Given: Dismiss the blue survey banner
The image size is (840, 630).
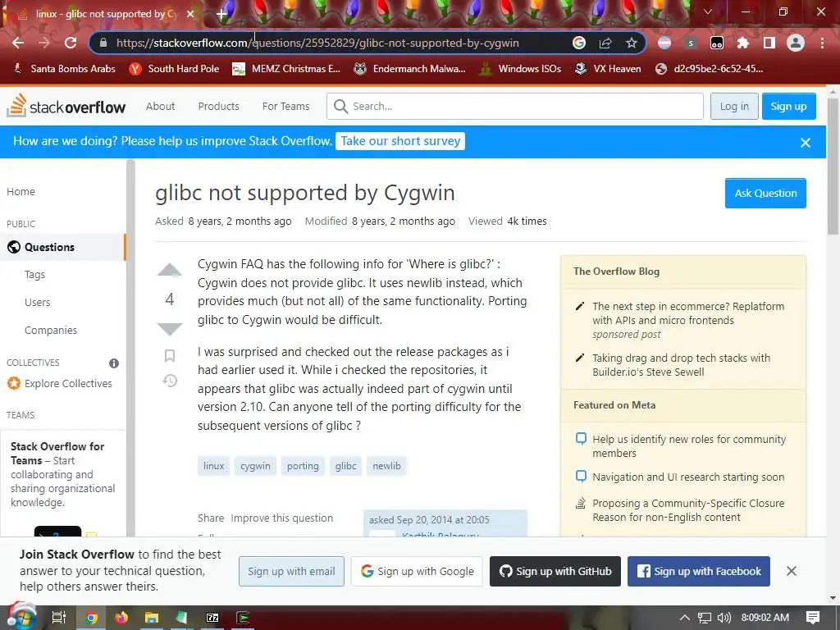Looking at the screenshot, I should point(806,143).
